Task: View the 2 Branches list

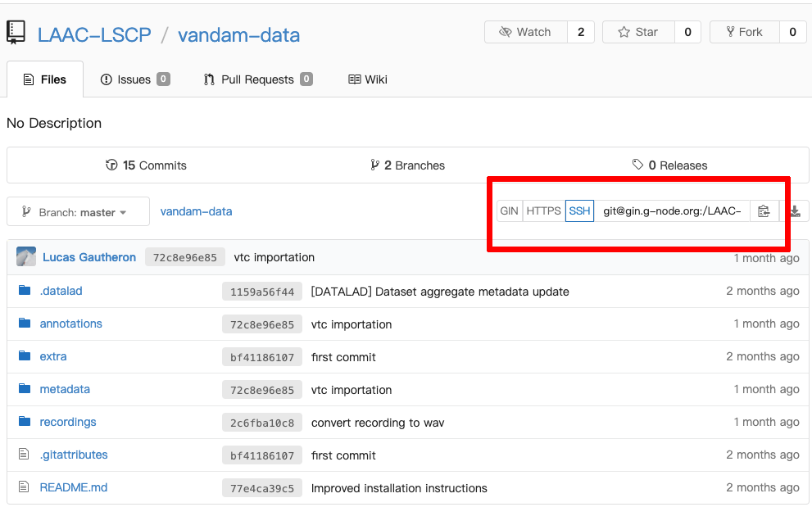Action: coord(407,165)
